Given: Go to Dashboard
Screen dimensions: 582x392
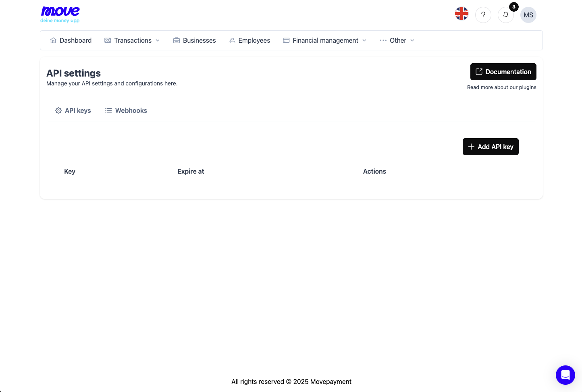Looking at the screenshot, I should (71, 40).
